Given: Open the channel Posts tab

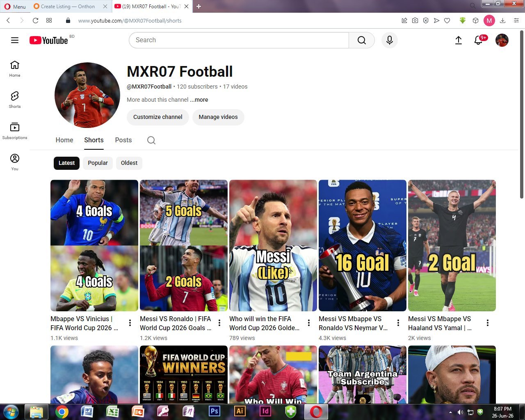Looking at the screenshot, I should click(x=123, y=140).
